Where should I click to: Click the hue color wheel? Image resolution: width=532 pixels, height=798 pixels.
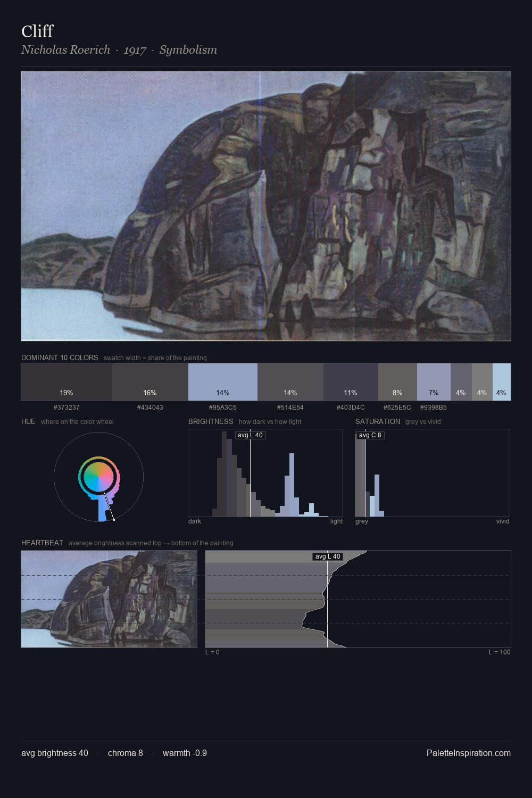coord(98,477)
